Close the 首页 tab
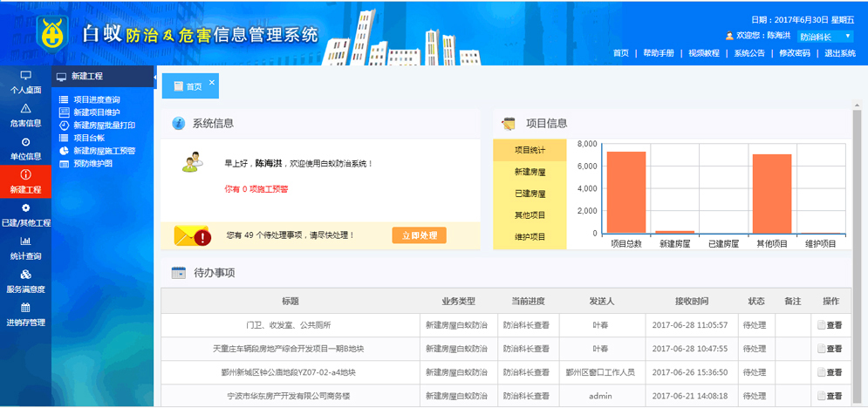Image resolution: width=868 pixels, height=408 pixels. tap(211, 82)
